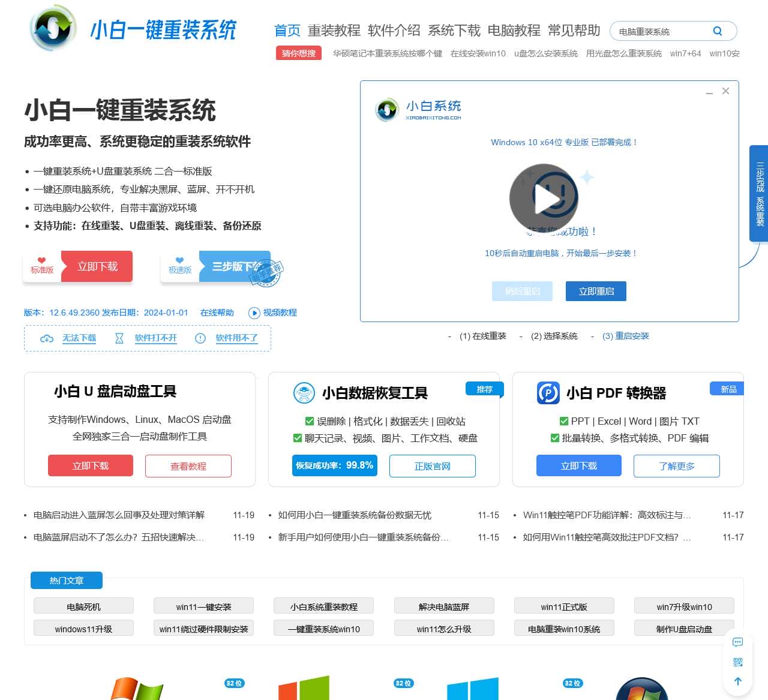Click the 恢复成功率 99.8% button
Viewport: 768px width, 700px height.
(335, 465)
